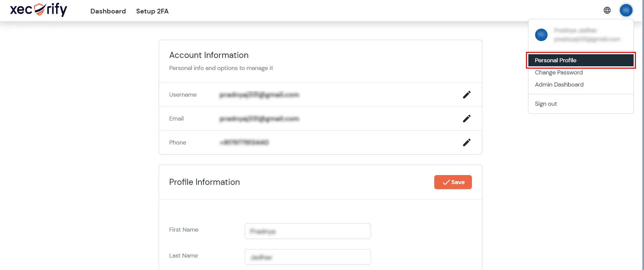Screen dimensions: 644x270
Task: Switch to the Setup 2FA section
Action: click(152, 11)
